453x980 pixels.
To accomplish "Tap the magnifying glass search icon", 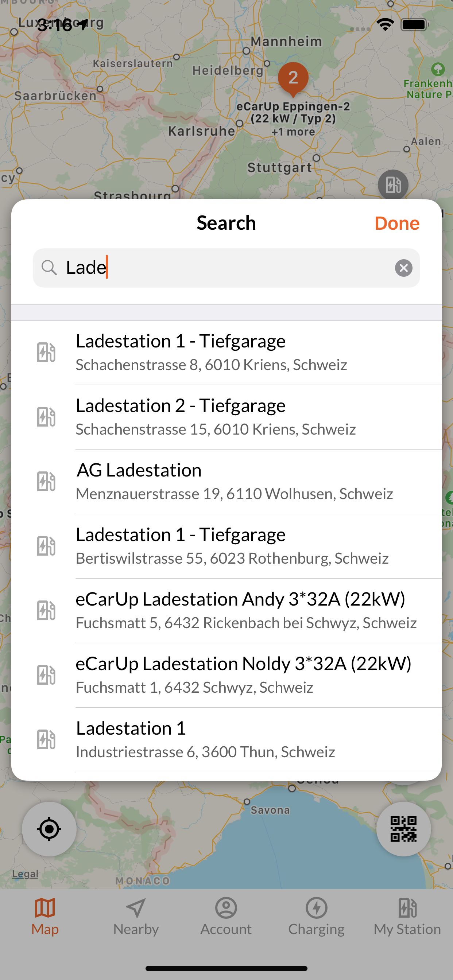I will point(49,268).
